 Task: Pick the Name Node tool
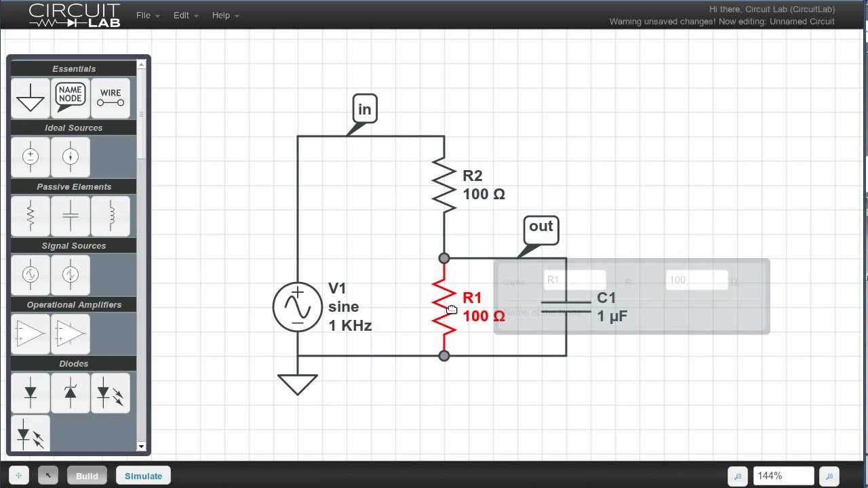[71, 98]
